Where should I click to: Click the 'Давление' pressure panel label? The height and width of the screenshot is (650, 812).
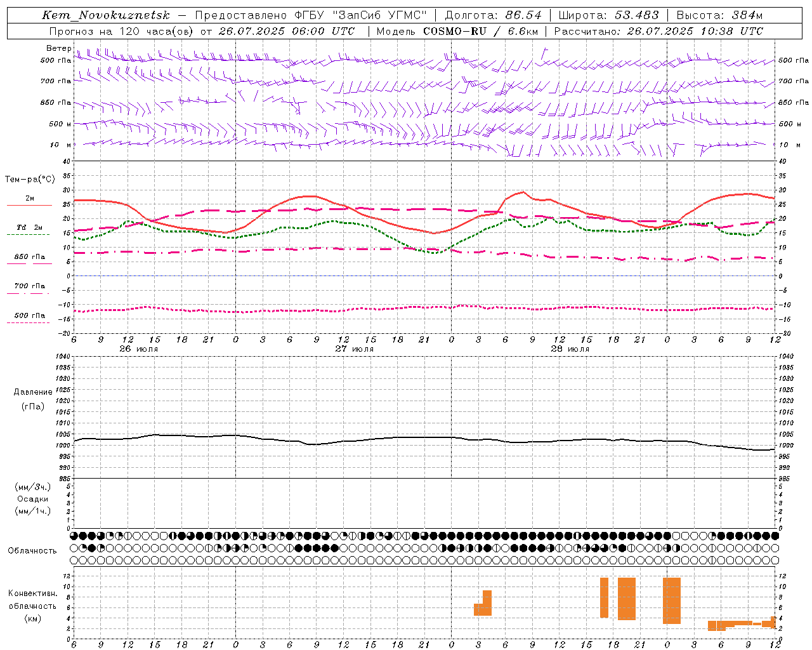33,392
